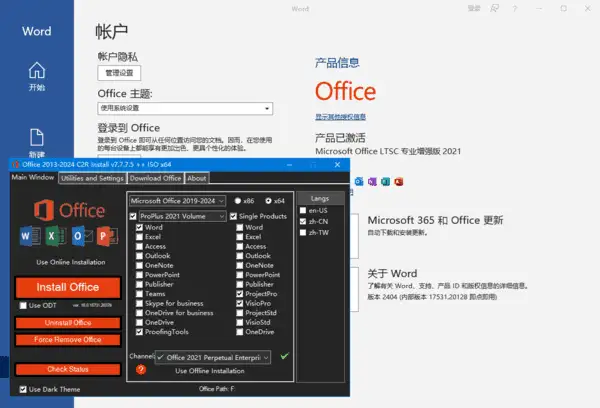
Task: Click the Word help question mark icon
Action: pyautogui.click(x=515, y=8)
